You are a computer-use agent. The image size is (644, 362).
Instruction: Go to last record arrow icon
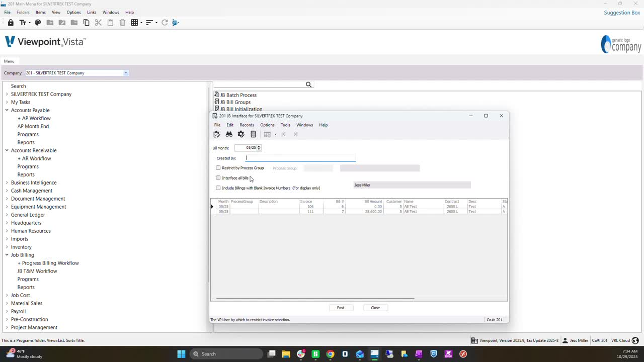coord(295,134)
